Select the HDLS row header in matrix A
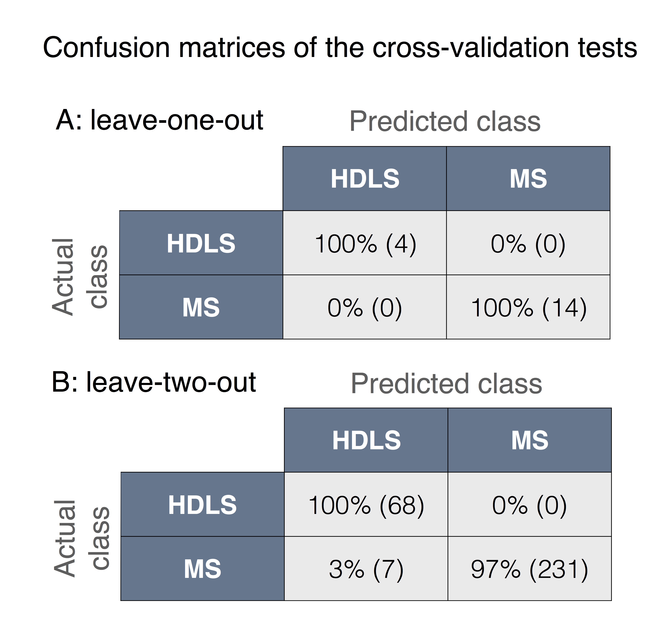Image resolution: width=672 pixels, height=641 pixels. (201, 243)
